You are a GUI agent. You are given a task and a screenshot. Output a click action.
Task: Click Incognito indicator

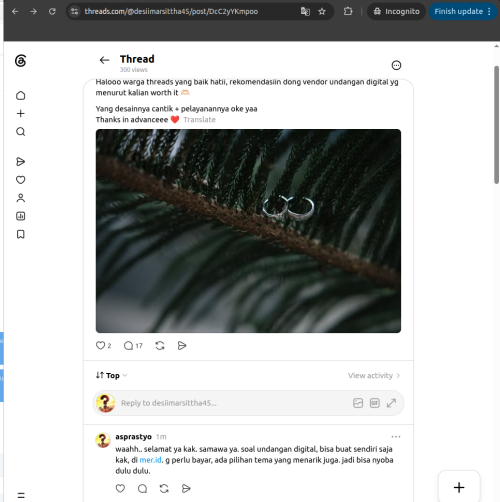point(396,12)
